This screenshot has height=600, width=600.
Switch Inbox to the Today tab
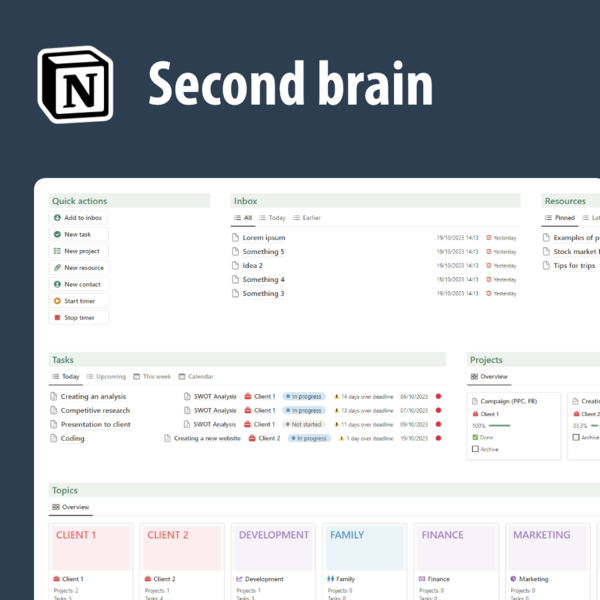(272, 218)
